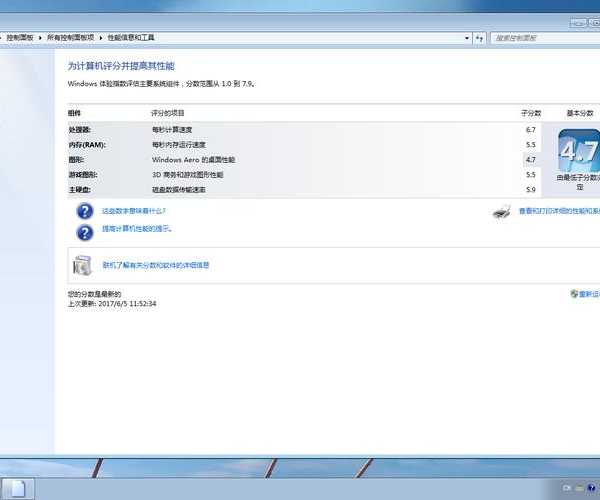Expand the arrow after '控制面板' in the breadcrumb
The image size is (600, 500).
point(40,37)
